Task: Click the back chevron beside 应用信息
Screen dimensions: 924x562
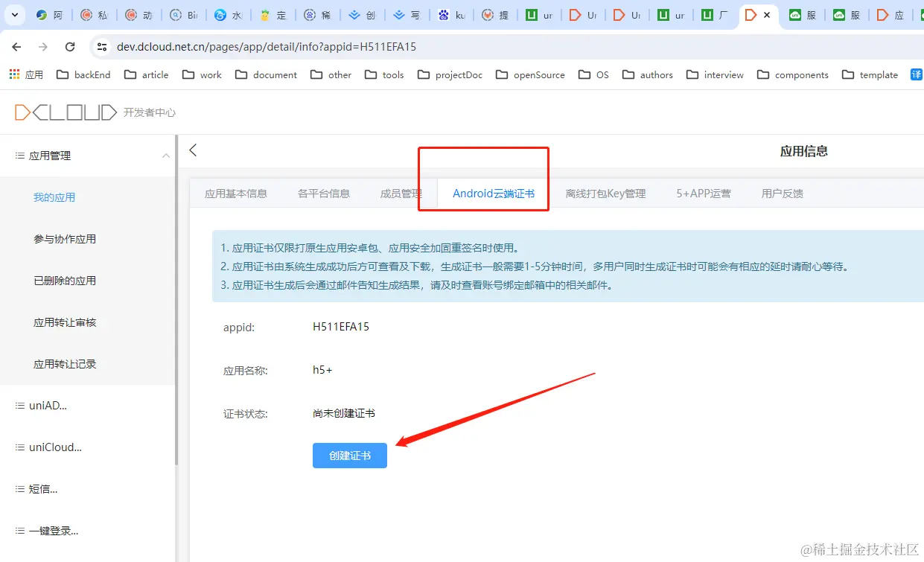Action: pos(193,150)
